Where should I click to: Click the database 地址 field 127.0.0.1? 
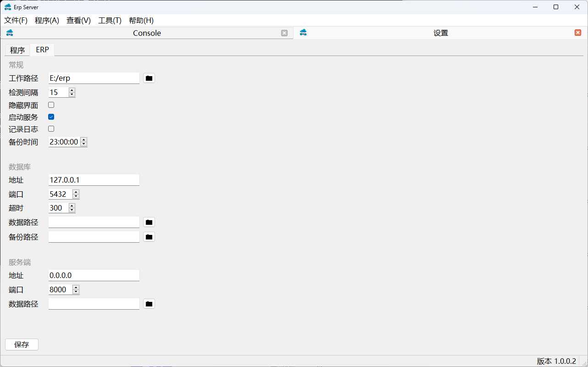(94, 180)
